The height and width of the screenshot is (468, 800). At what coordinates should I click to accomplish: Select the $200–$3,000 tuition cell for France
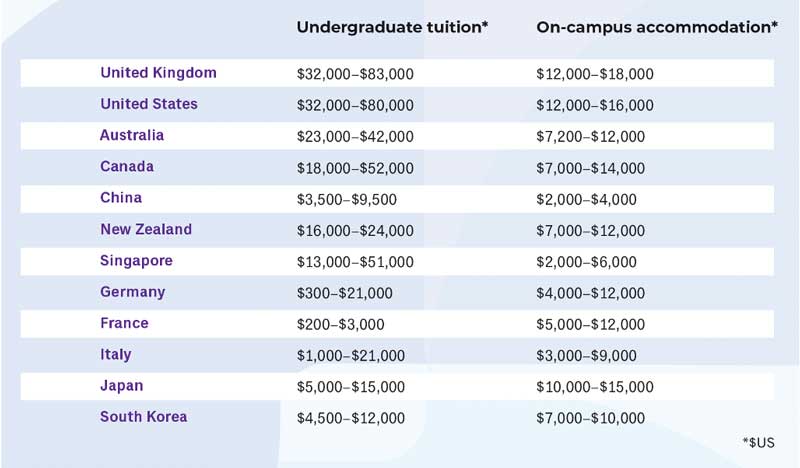point(340,324)
